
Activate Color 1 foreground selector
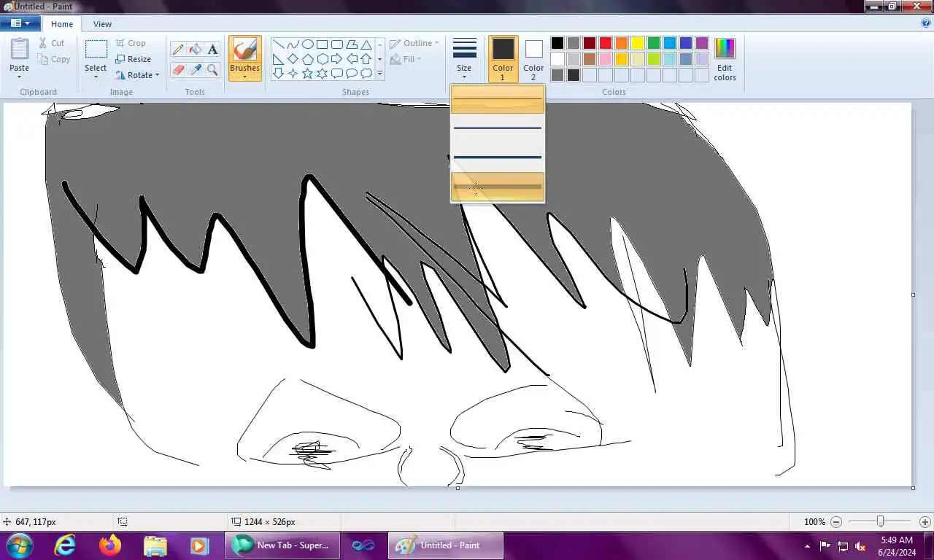pyautogui.click(x=503, y=59)
